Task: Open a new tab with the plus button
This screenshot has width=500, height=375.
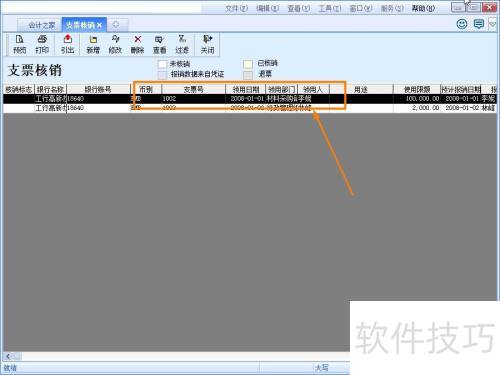Action: [116, 24]
